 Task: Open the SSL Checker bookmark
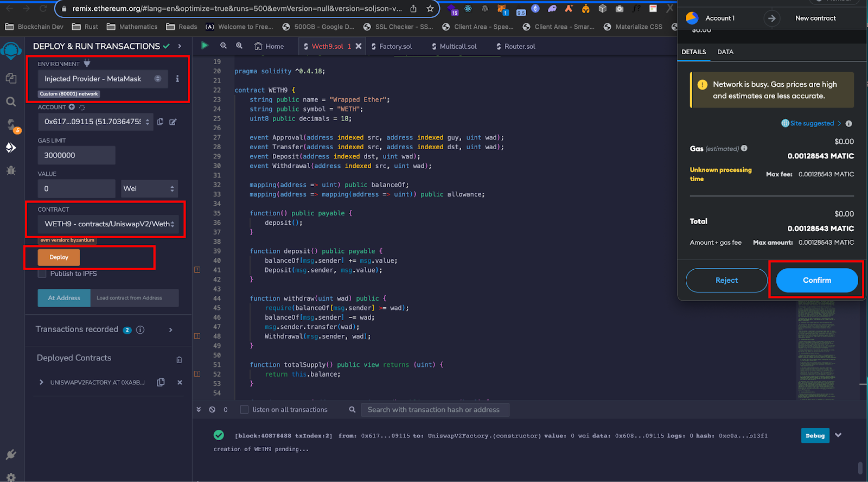click(398, 27)
